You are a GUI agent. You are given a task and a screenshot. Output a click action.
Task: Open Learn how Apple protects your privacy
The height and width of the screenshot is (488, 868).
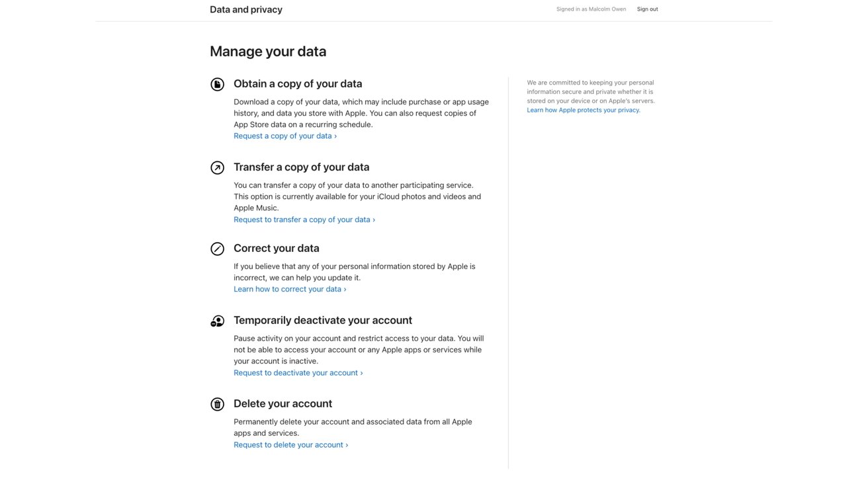click(x=584, y=110)
